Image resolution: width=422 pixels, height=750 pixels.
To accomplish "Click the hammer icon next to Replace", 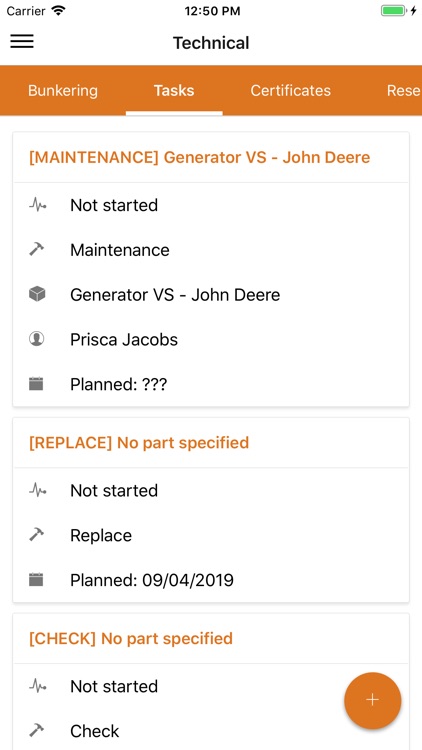I will 37,535.
